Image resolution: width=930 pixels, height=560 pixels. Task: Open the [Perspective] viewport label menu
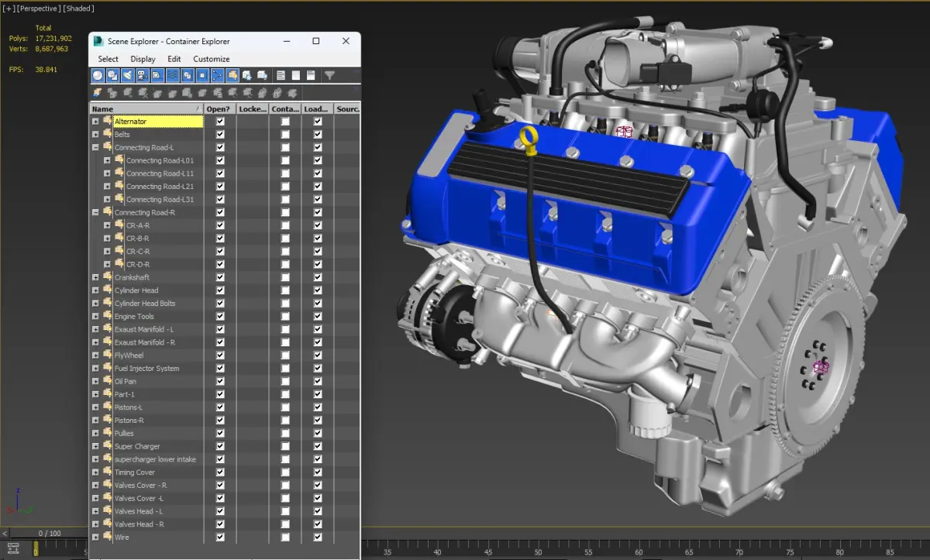tap(37, 9)
